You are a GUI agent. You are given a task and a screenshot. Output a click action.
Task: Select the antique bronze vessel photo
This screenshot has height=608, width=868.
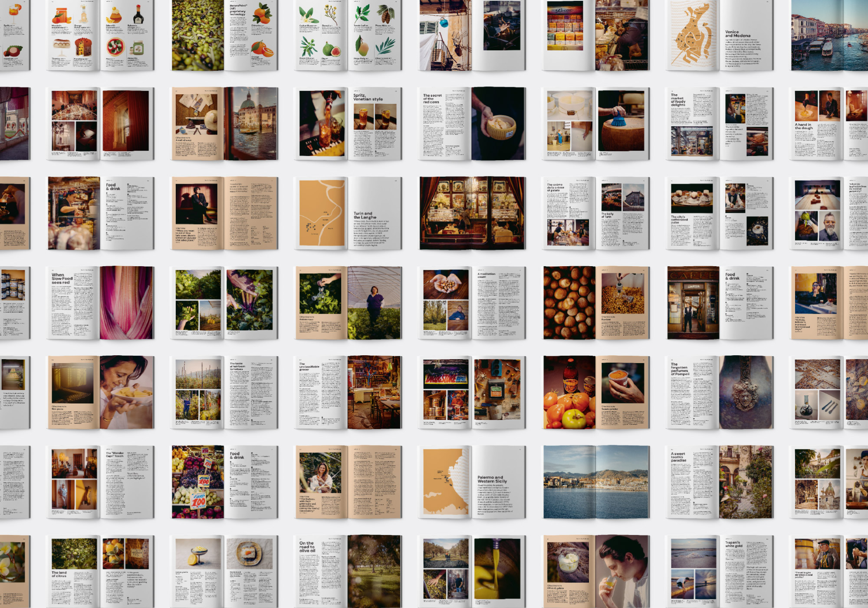(746, 393)
